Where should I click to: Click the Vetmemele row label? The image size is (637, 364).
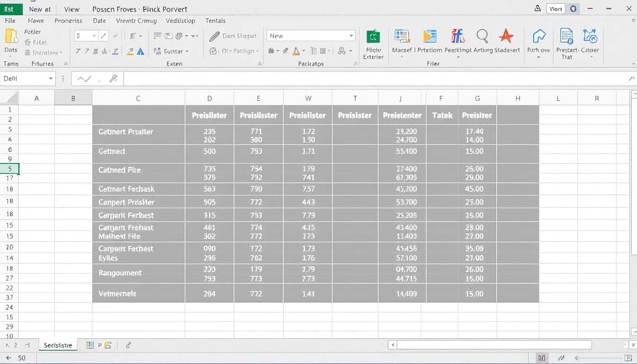click(117, 294)
